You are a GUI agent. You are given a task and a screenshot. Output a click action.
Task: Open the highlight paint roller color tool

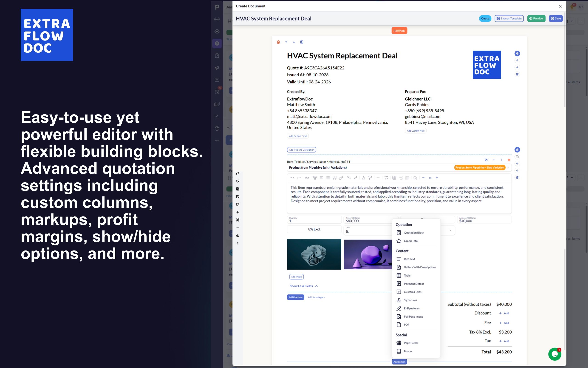tap(370, 178)
